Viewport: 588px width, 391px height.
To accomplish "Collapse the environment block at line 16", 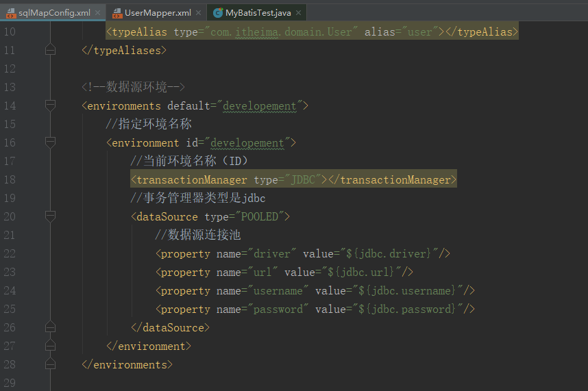I will click(50, 142).
